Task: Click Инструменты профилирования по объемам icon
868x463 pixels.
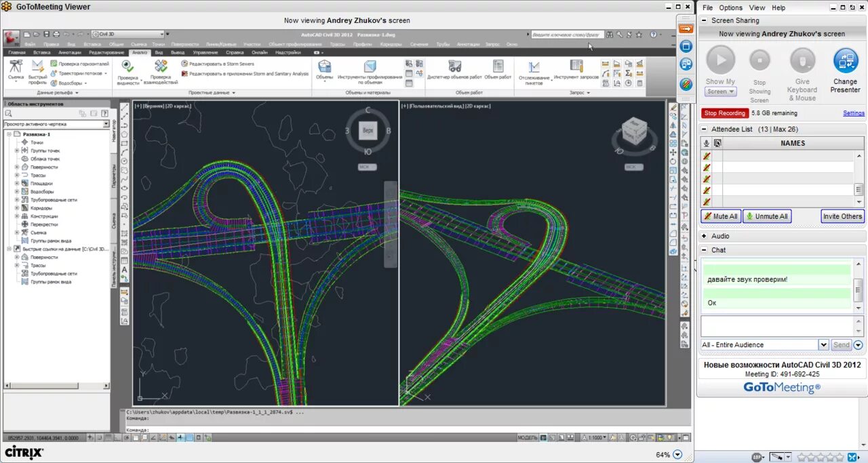Action: [370, 66]
